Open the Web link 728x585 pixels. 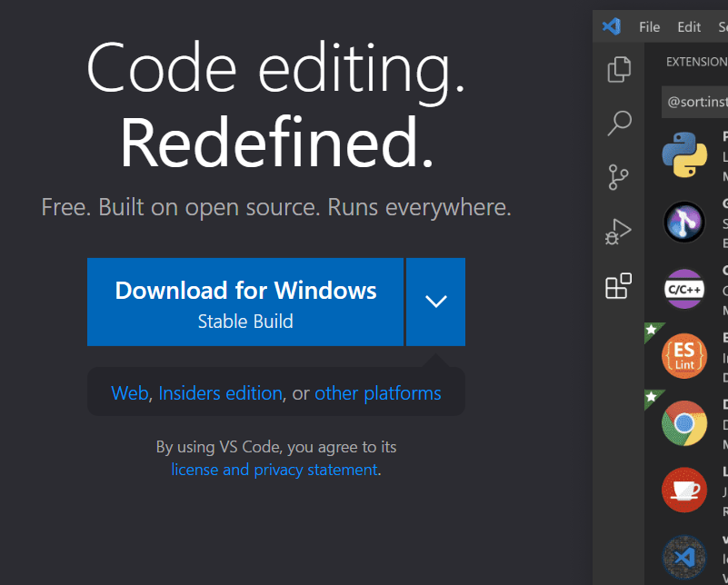point(130,393)
